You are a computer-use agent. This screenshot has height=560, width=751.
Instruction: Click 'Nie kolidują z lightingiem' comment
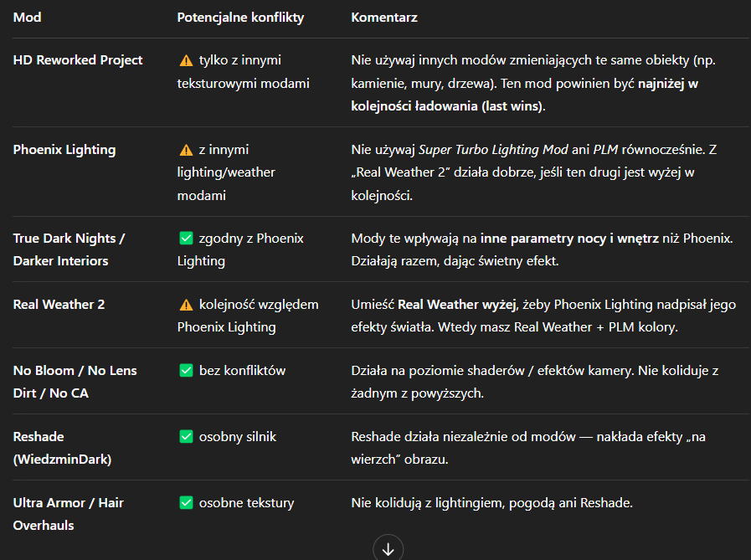tap(492, 502)
